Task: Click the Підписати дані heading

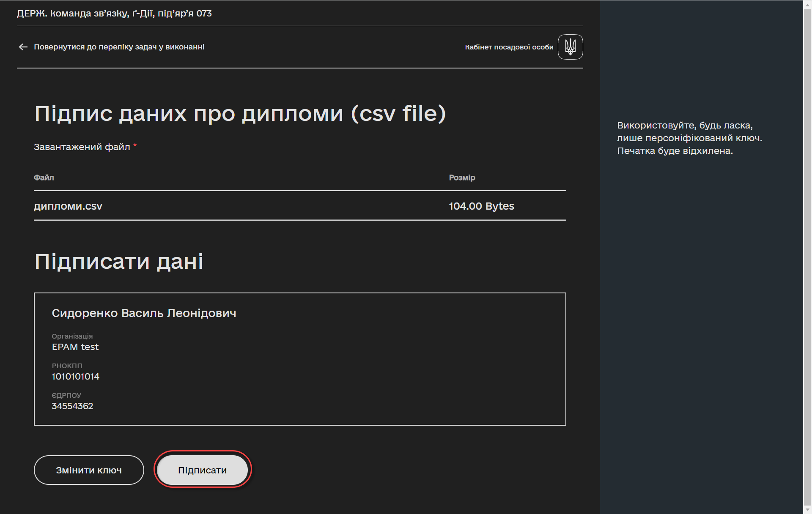Action: (119, 261)
